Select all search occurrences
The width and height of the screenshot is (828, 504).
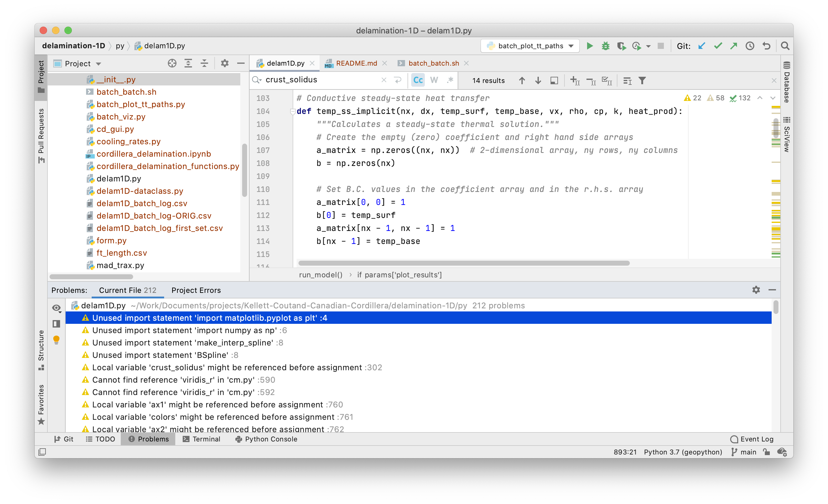point(607,80)
